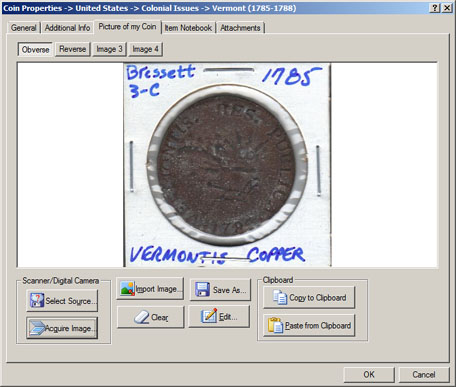The height and width of the screenshot is (387, 456).
Task: Select the Picture of my Coin tab
Action: (127, 27)
